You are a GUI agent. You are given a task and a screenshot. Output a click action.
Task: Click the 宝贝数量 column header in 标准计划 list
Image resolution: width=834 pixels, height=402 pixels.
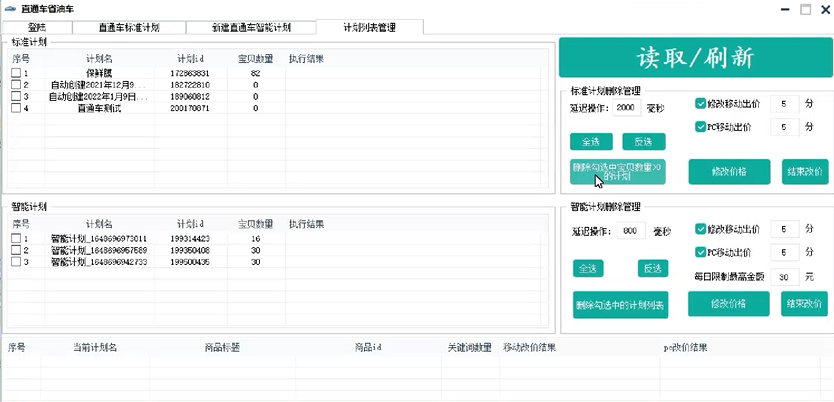click(x=255, y=58)
